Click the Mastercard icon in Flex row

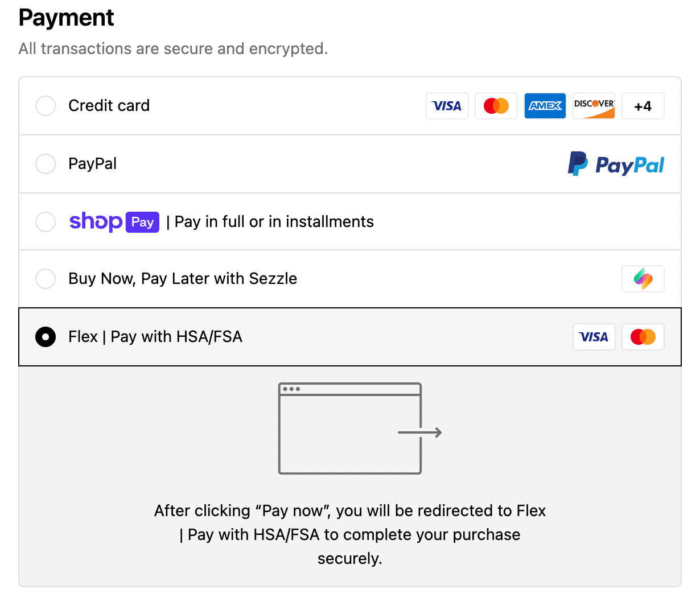[643, 337]
